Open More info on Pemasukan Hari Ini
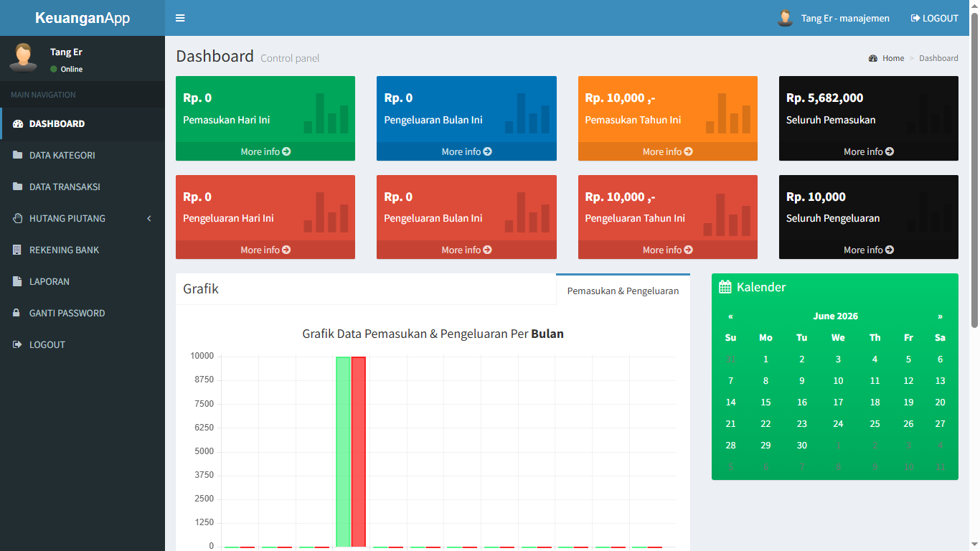The height and width of the screenshot is (551, 980). (x=265, y=151)
